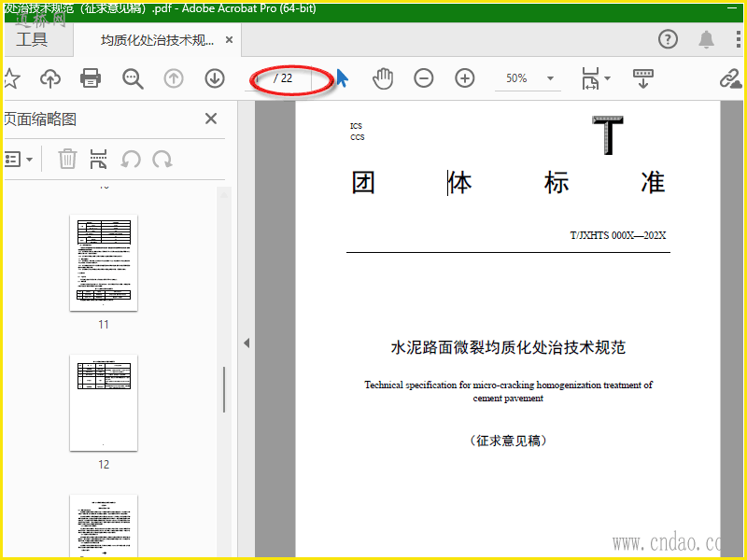Open the thumbnails options menu
The width and height of the screenshot is (747, 560).
coord(18,159)
